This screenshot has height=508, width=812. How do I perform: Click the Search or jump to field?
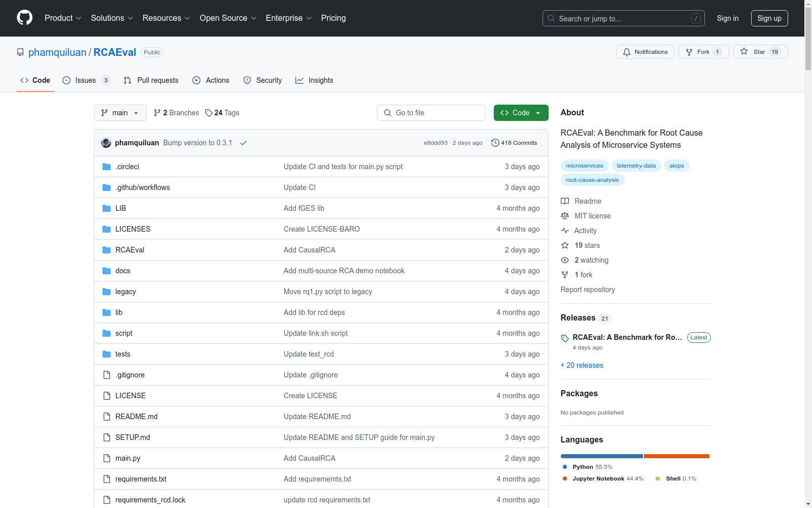[x=624, y=18]
